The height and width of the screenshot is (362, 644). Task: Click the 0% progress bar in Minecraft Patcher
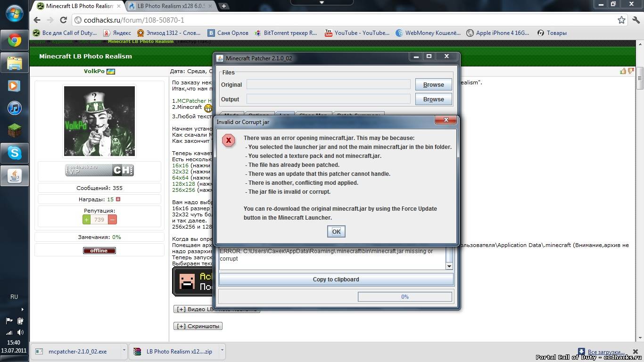click(x=405, y=296)
